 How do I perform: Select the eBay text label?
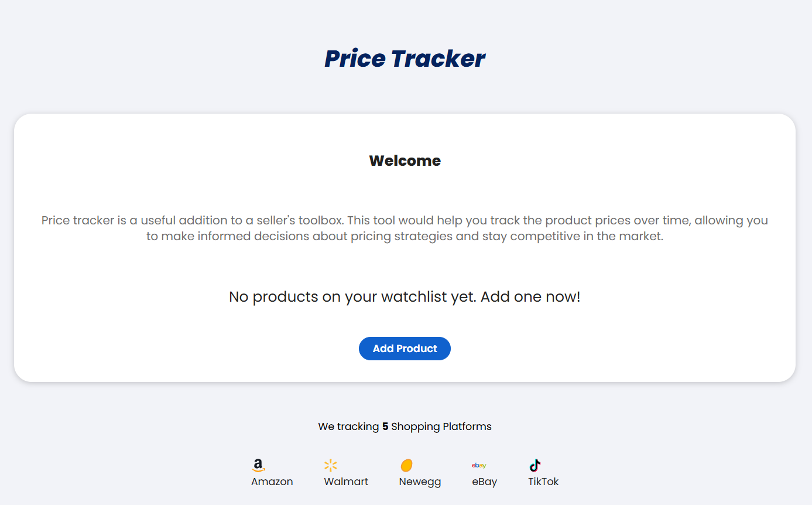[485, 482]
